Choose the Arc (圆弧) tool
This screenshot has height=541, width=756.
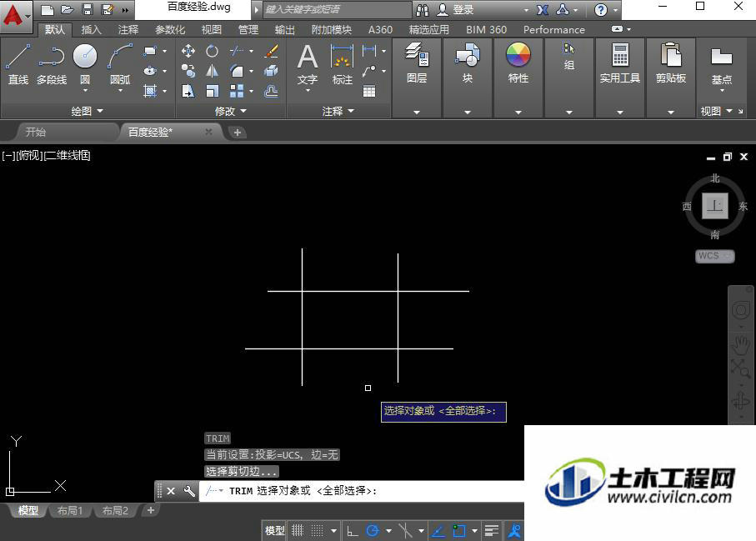pyautogui.click(x=120, y=64)
